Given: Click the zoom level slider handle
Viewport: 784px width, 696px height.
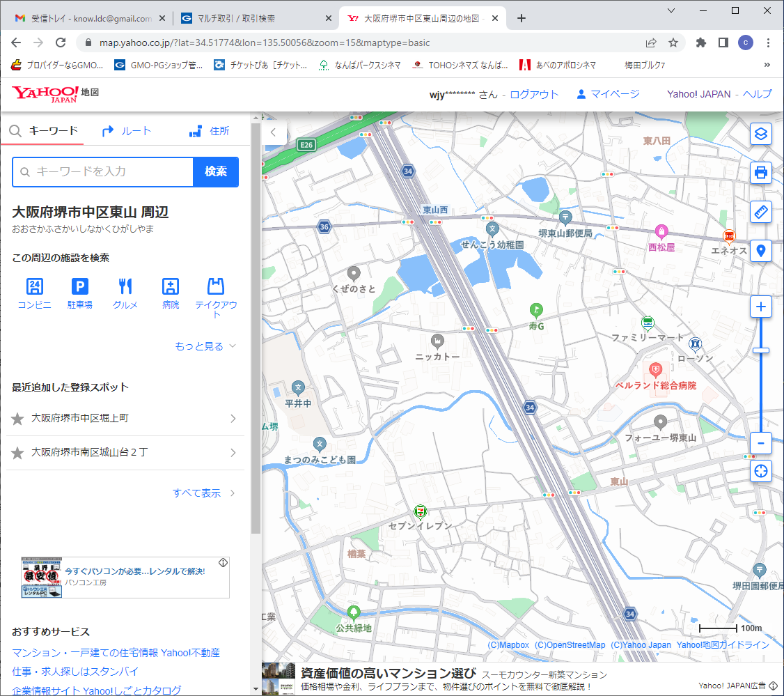Looking at the screenshot, I should point(761,350).
